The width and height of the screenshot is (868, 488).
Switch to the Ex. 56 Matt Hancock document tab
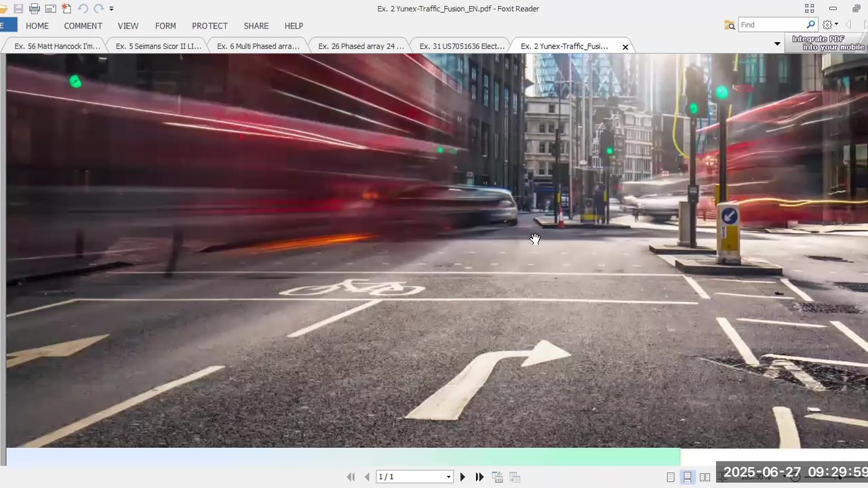[57, 46]
